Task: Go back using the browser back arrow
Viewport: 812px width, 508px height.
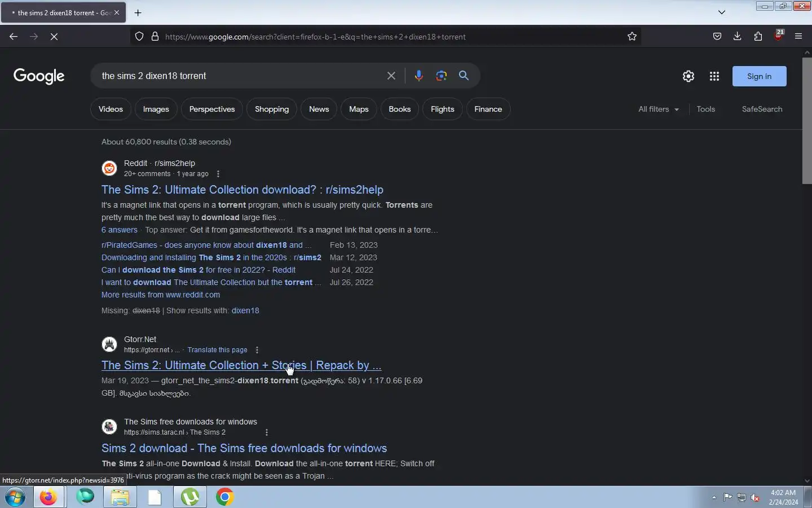Action: pyautogui.click(x=14, y=37)
